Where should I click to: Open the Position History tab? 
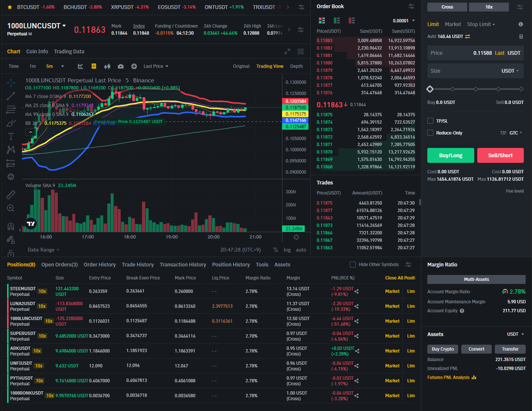point(231,265)
